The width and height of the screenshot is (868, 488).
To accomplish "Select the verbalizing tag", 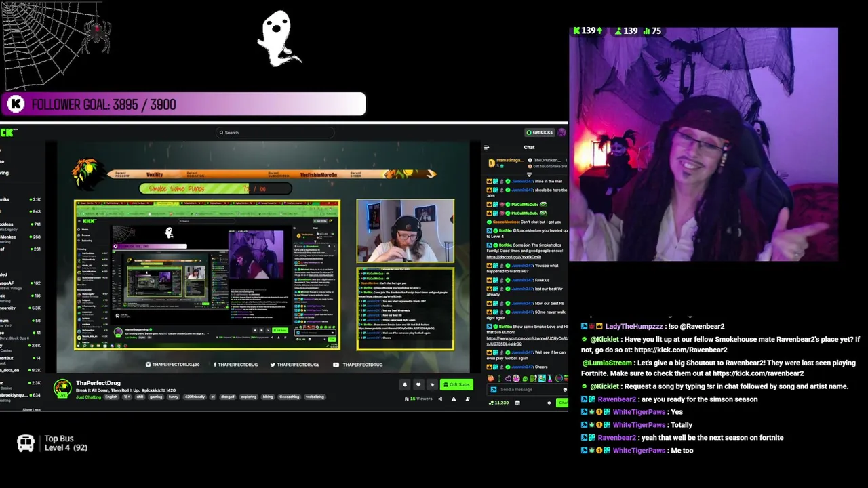I will tap(315, 396).
